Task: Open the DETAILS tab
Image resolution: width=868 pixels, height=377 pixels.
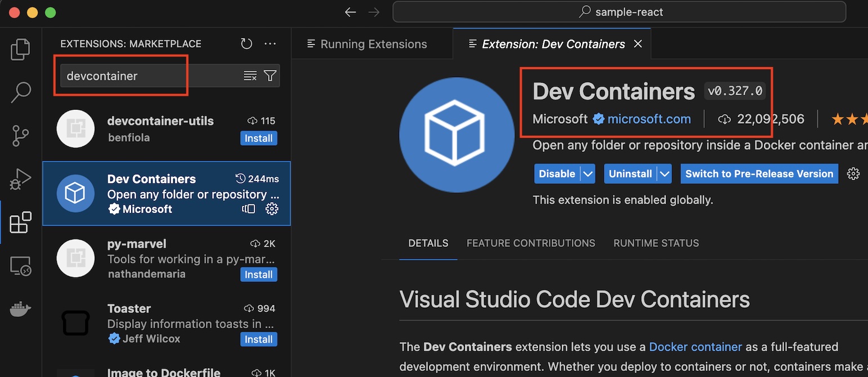Action: [428, 243]
